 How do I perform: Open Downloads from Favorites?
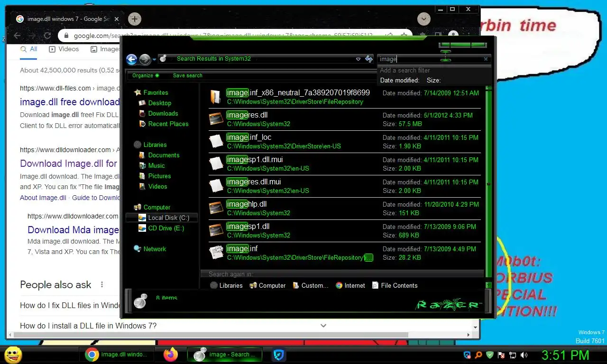163,113
